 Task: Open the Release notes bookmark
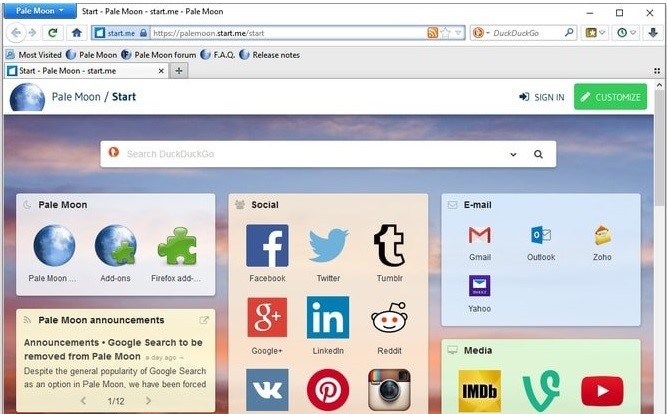coord(270,55)
